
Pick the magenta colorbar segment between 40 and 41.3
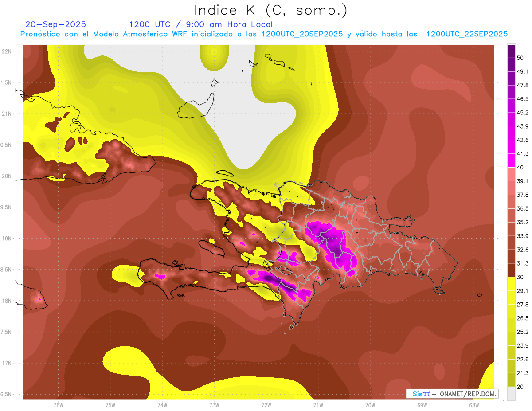point(511,161)
